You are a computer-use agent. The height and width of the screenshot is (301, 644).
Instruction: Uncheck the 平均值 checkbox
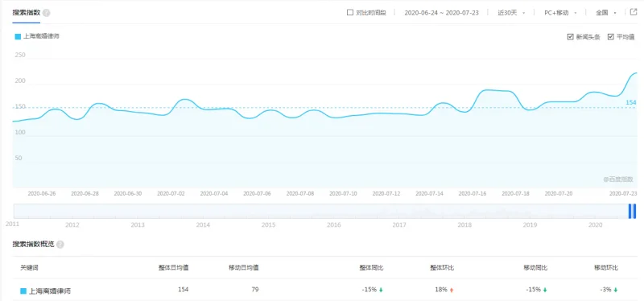coord(611,37)
